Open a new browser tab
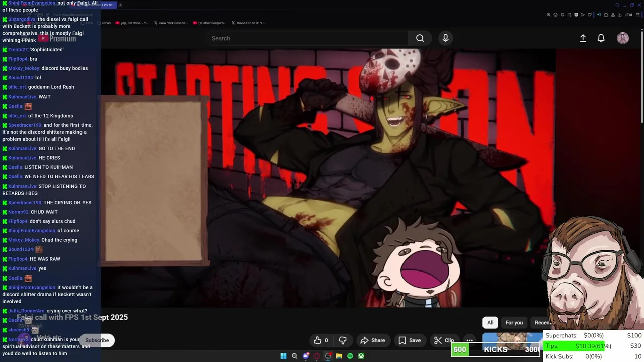 120,5
